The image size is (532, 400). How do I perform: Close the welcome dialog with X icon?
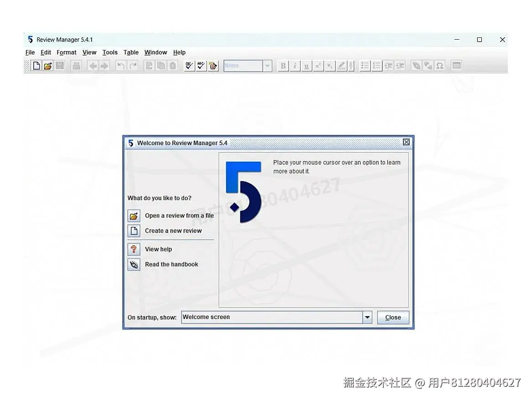coord(406,143)
